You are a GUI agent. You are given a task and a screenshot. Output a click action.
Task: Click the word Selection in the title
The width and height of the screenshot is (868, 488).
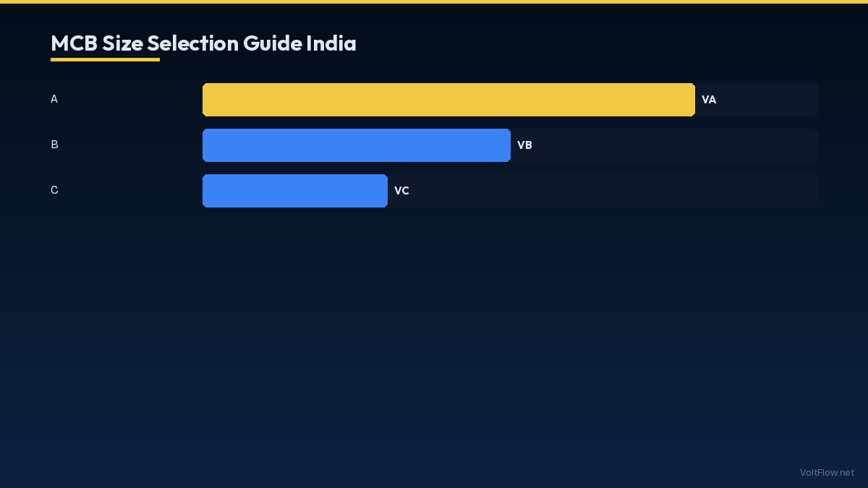click(x=192, y=43)
